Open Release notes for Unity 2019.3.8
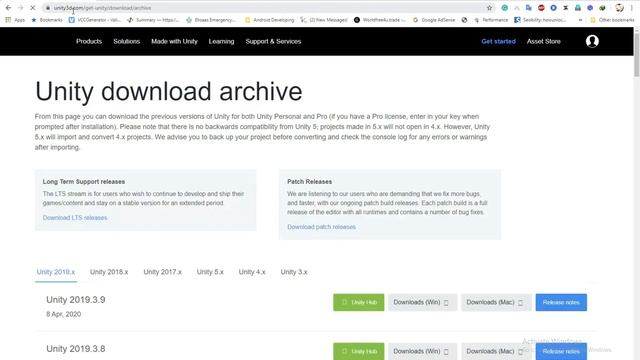The width and height of the screenshot is (640, 360). coord(561,351)
